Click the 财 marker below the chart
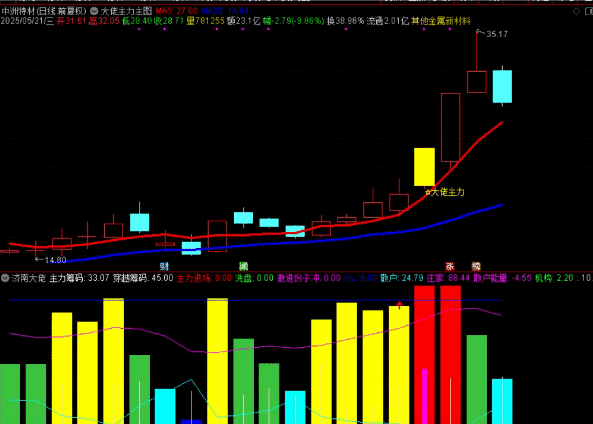Viewport: 593px width, 424px height. [164, 266]
